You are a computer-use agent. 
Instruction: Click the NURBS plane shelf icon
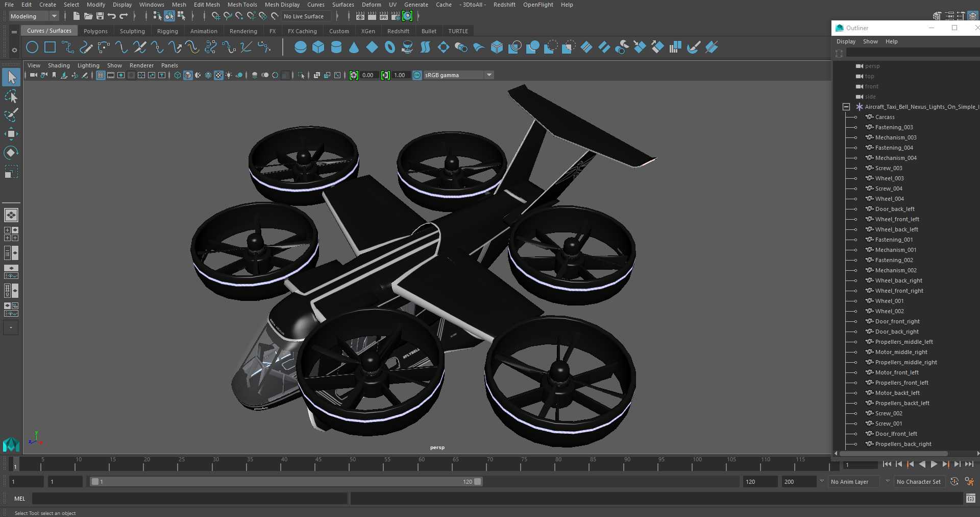click(x=372, y=48)
